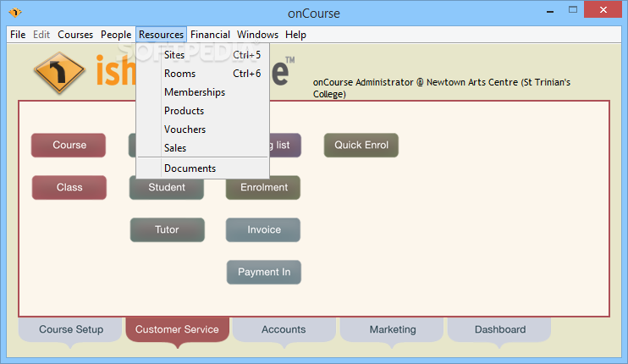Click the onCourse Administrator account text
Viewport: 628px width, 364px height.
[x=441, y=88]
